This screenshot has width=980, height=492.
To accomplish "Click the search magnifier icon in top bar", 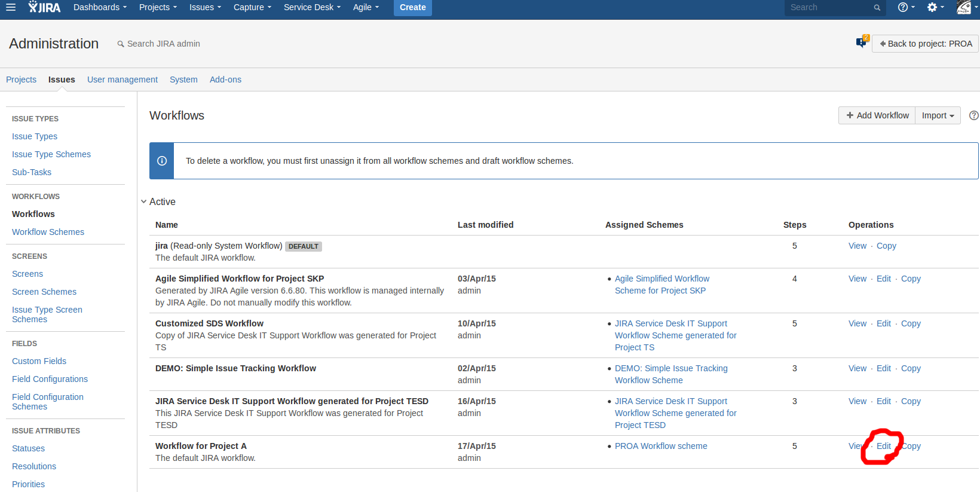I will (x=877, y=8).
